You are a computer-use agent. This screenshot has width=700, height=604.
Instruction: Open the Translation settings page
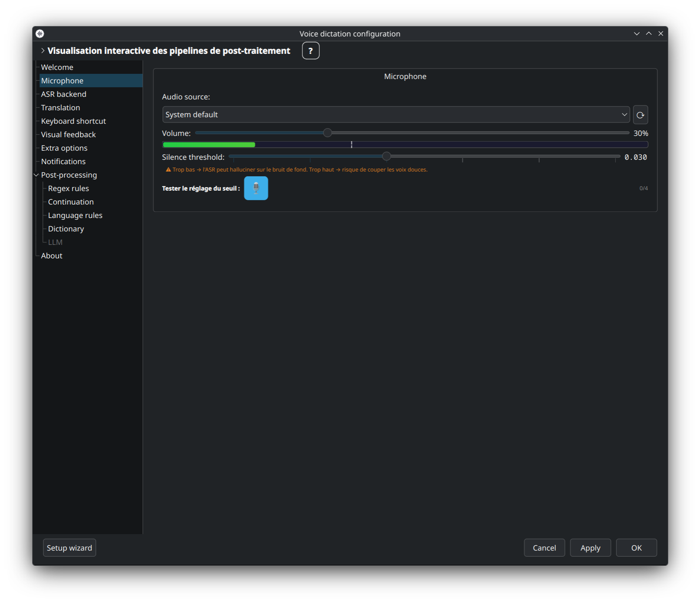60,108
